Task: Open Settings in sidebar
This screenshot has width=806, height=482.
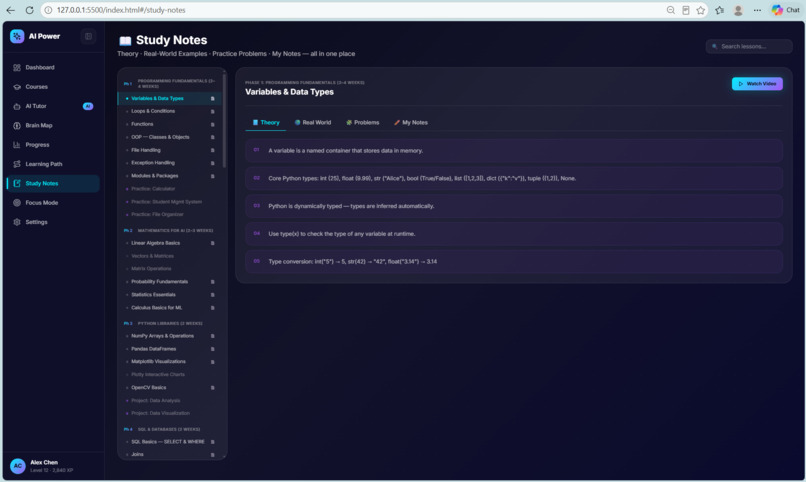Action: (x=53, y=222)
